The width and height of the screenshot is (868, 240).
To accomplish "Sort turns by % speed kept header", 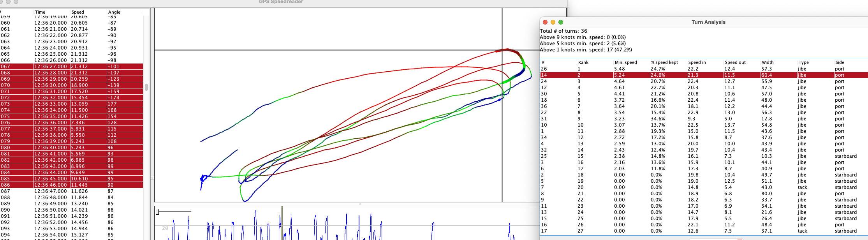I will click(664, 62).
